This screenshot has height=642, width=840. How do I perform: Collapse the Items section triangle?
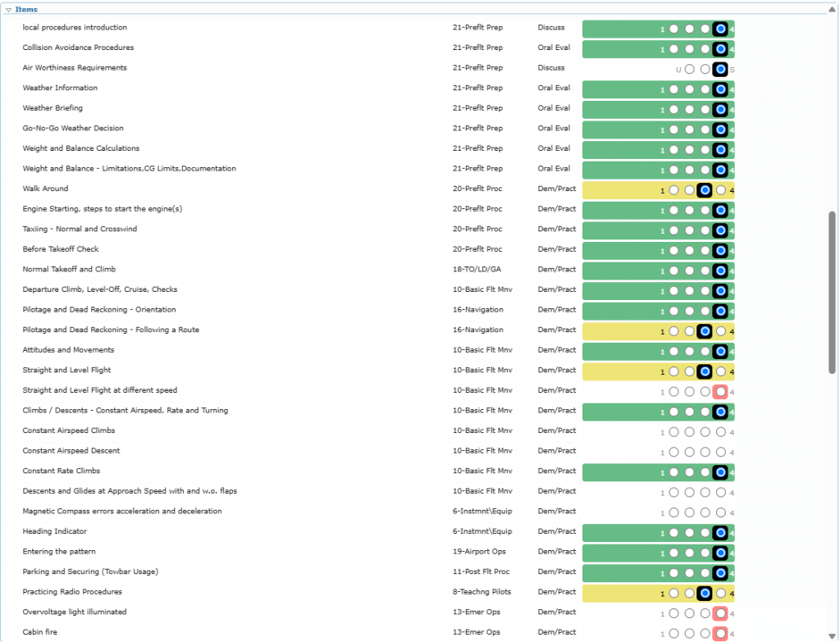8,10
